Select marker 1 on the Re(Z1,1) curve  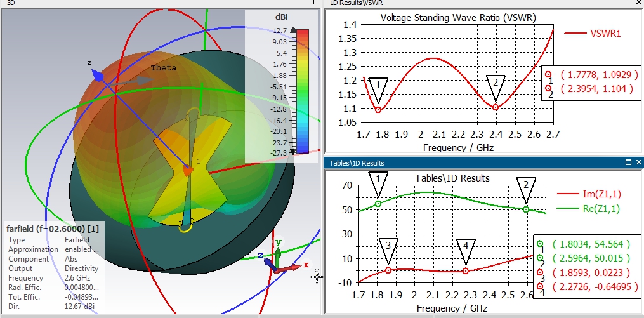pyautogui.click(x=378, y=204)
